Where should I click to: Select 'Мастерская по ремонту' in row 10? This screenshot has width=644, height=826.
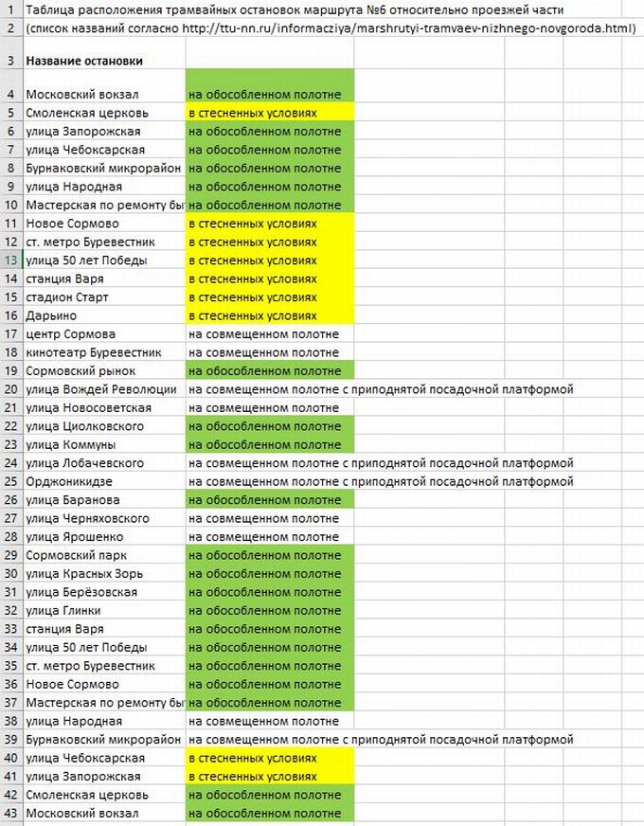tap(105, 205)
